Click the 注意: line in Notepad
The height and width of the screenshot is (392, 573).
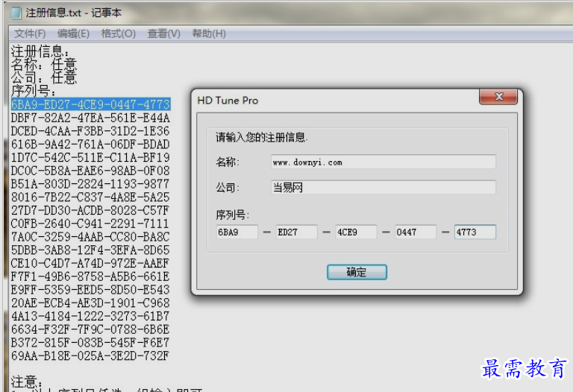pos(26,382)
